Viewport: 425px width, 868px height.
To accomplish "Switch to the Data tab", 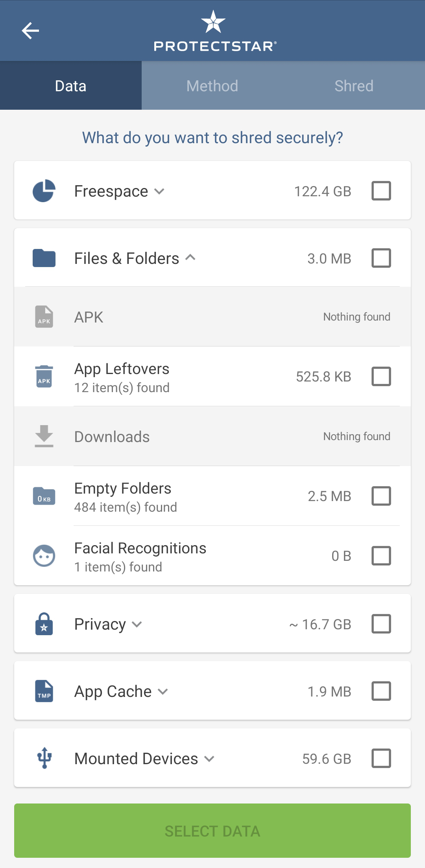I will [x=71, y=85].
